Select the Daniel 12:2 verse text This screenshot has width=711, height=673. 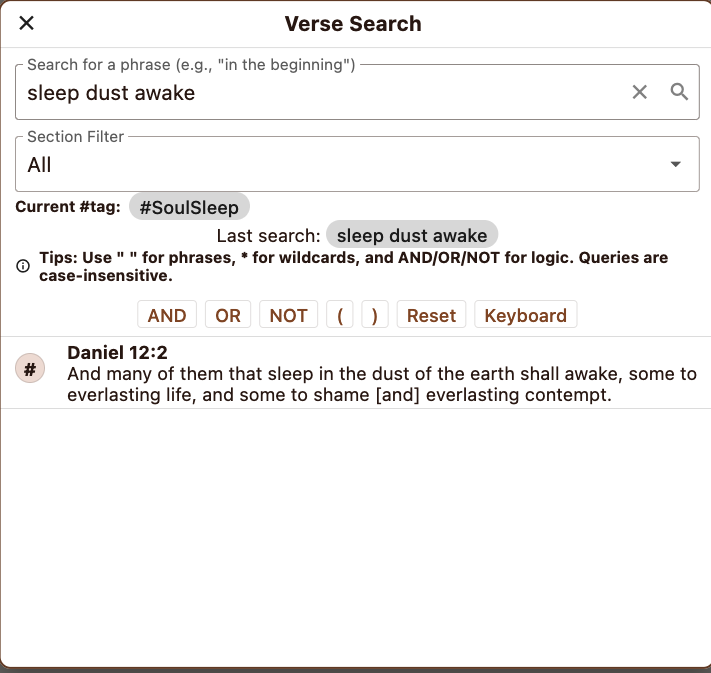tap(380, 384)
